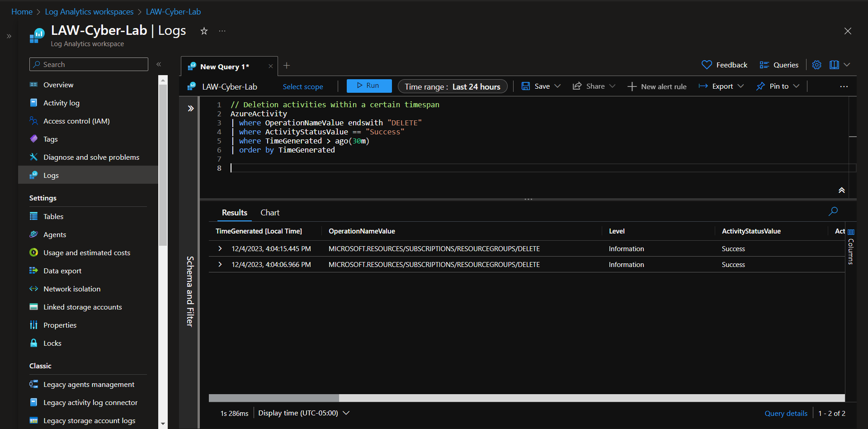868x429 pixels.
Task: Change the Time range Last 24 hours
Action: (453, 86)
